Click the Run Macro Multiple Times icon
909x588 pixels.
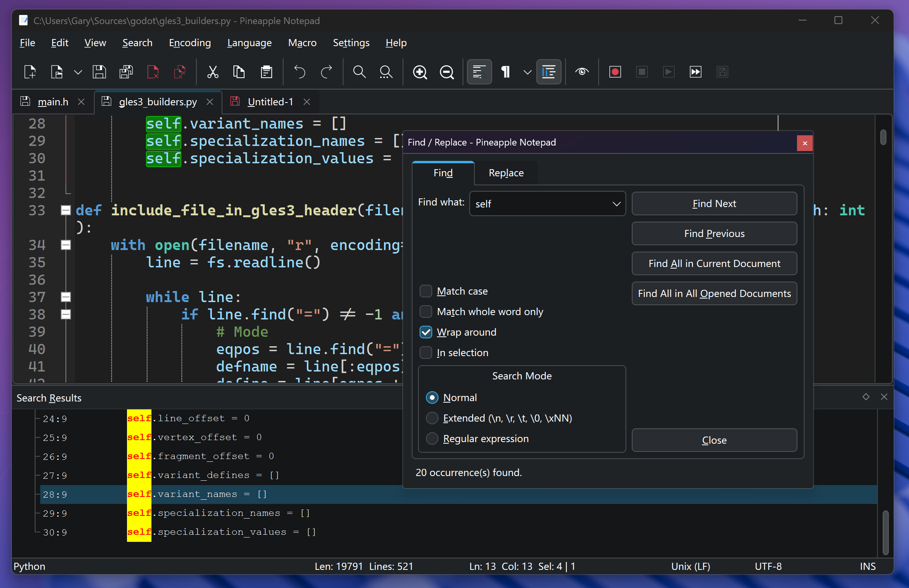[696, 72]
